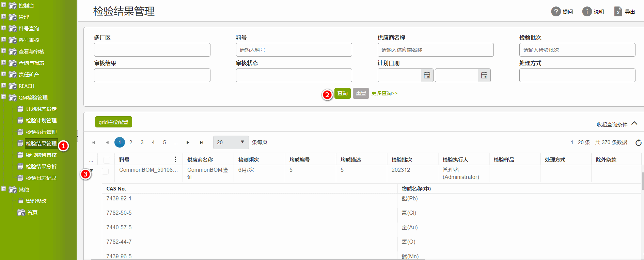
Task: Click the 密码修改 page icon
Action: [20, 201]
